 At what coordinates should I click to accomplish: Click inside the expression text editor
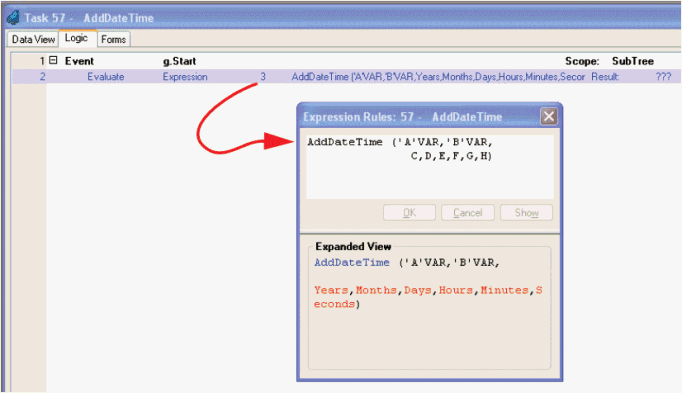point(430,167)
